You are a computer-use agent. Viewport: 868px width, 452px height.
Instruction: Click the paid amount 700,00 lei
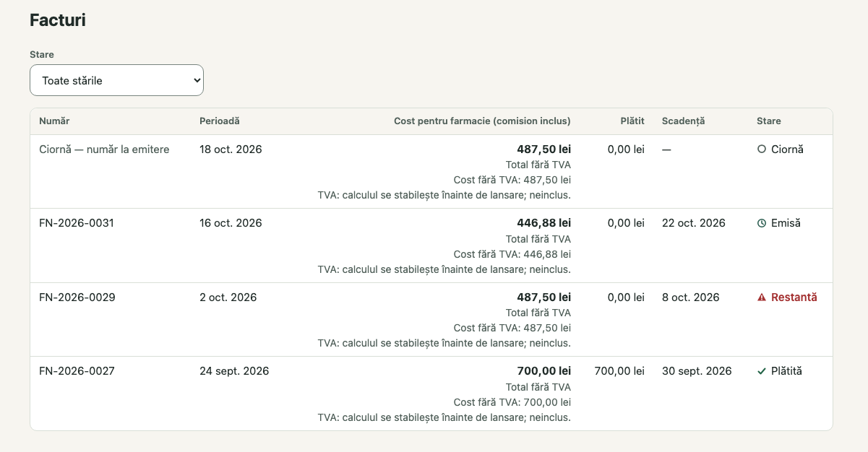point(619,371)
